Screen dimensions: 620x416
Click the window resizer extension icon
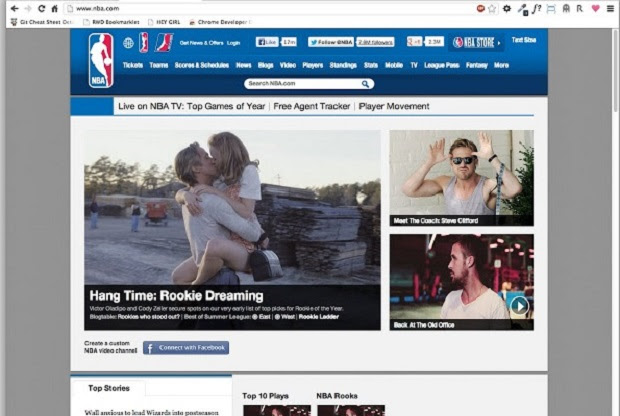[551, 8]
